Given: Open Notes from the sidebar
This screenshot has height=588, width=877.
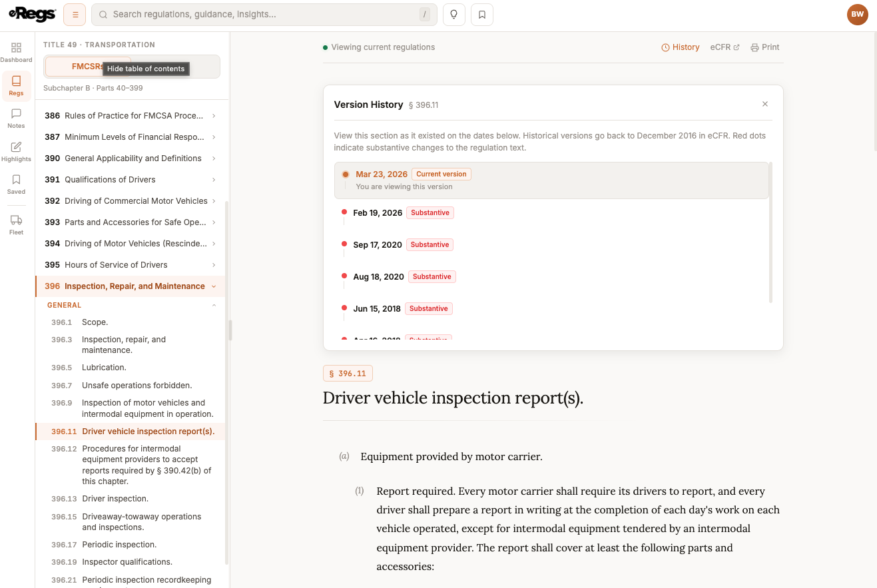Looking at the screenshot, I should [16, 119].
